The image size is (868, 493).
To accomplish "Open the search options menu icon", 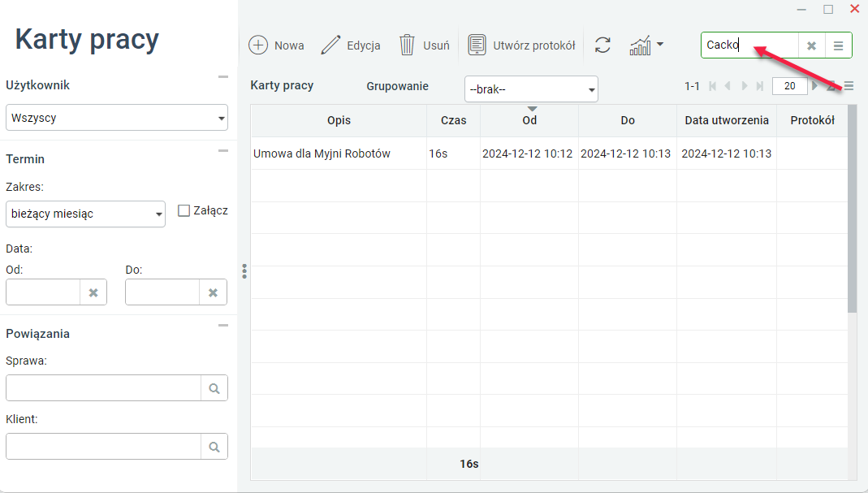I will tap(839, 45).
